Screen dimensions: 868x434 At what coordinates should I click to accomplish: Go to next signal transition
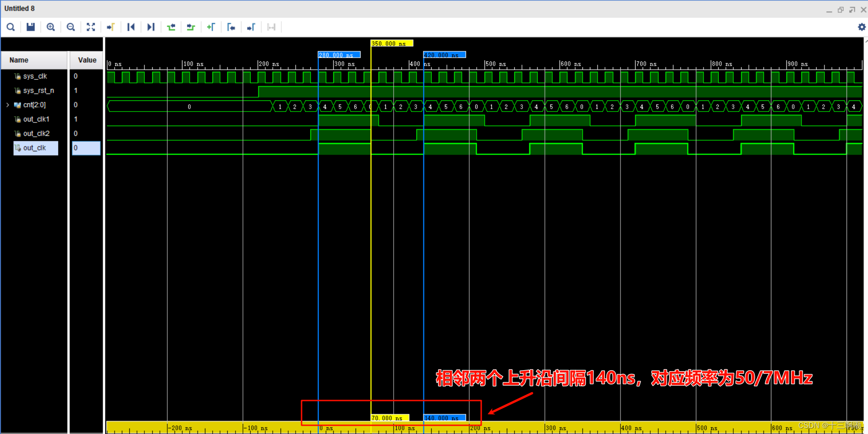pos(191,27)
